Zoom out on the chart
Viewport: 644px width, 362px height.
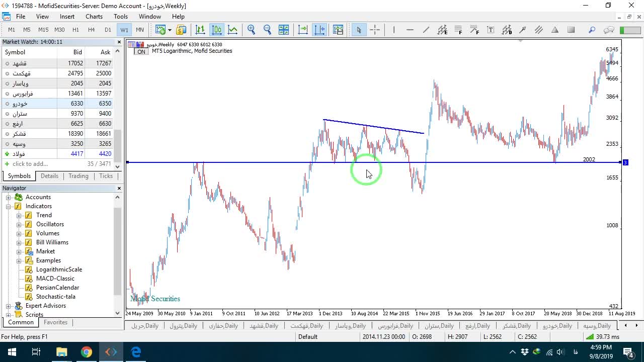(x=268, y=30)
